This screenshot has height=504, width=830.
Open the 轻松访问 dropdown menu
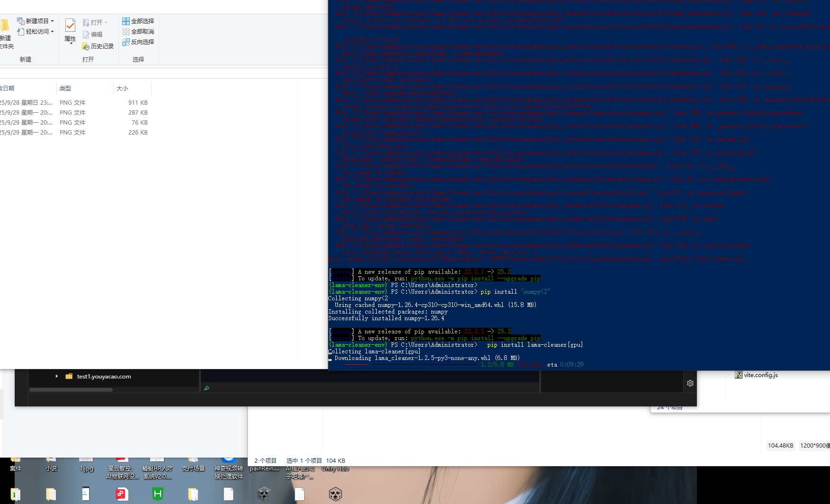52,31
